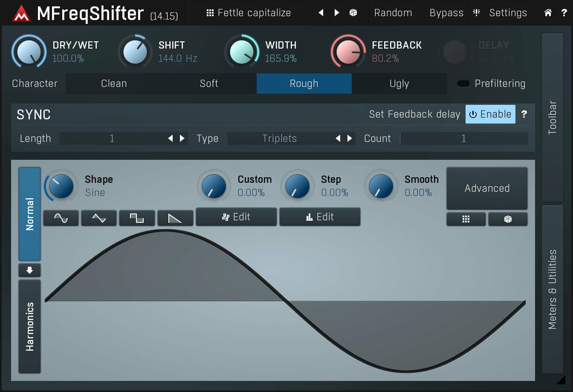This screenshot has width=573, height=392.
Task: Click the right arrow beside Triplets type
Action: tap(350, 138)
